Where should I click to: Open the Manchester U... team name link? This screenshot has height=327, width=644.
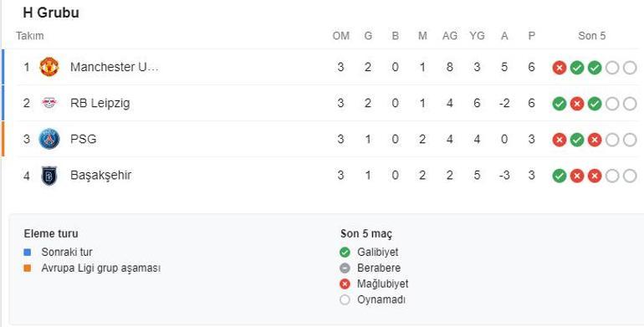[x=115, y=67]
